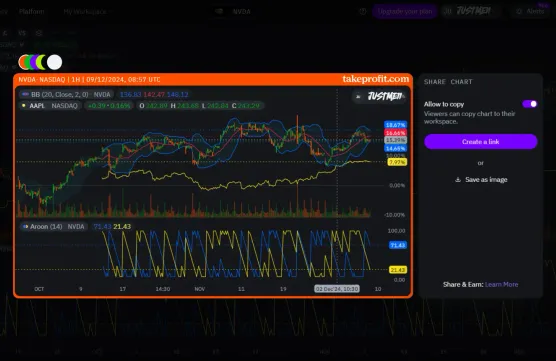Click the 16.66% red price scale label
Viewport: 556px width, 361px height.
(x=395, y=133)
